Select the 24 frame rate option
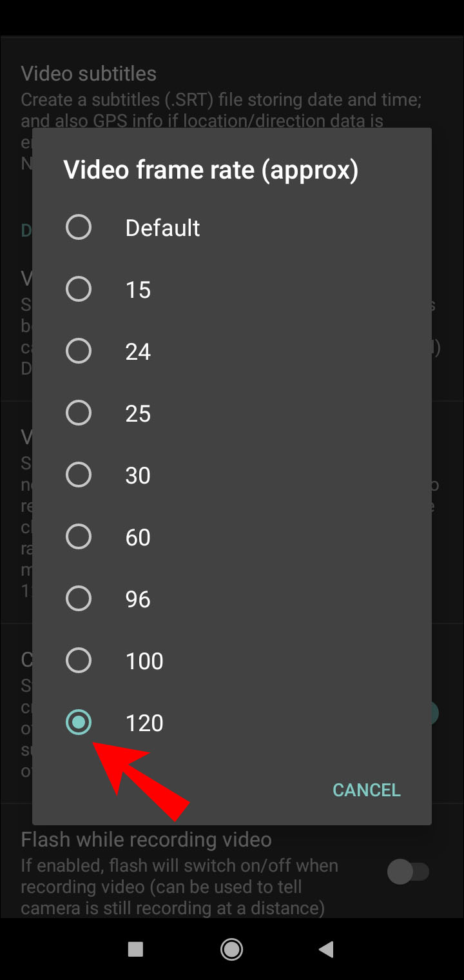The height and width of the screenshot is (980, 464). pyautogui.click(x=79, y=351)
